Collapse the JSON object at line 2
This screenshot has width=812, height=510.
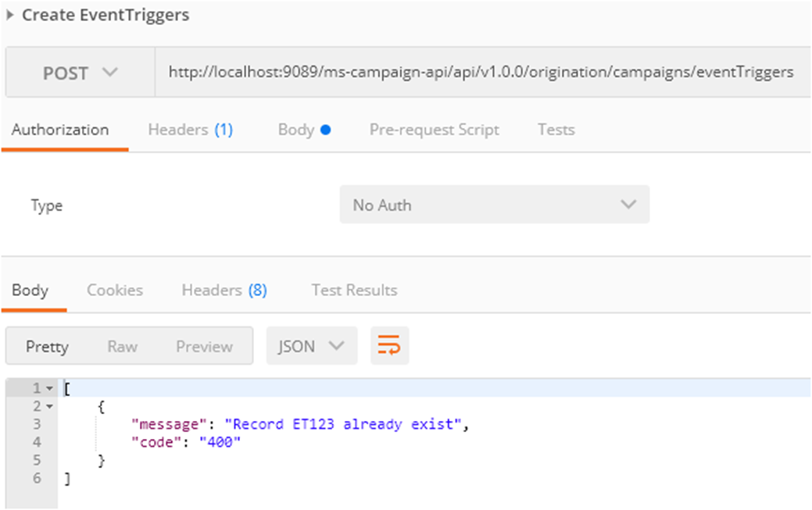(49, 407)
